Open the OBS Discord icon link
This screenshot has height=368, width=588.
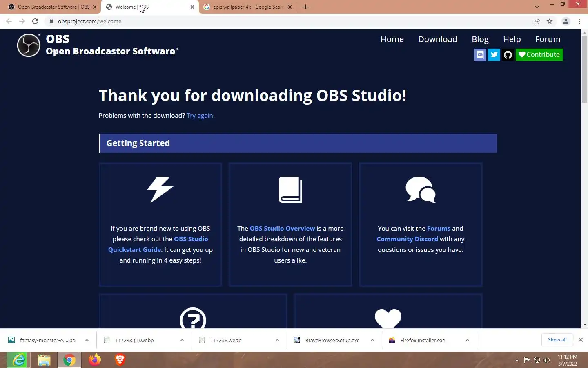(x=480, y=55)
